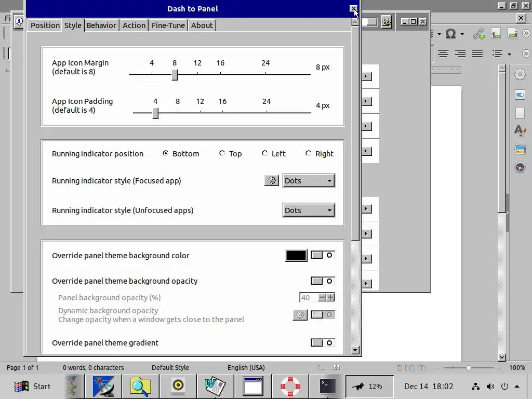Open the Fine-Tune tab
The image size is (532, 399).
[168, 25]
